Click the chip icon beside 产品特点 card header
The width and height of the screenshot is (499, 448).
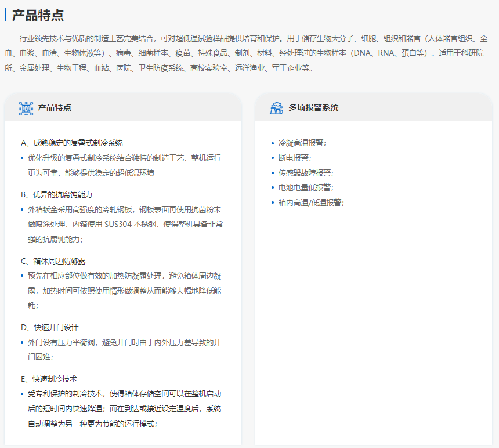[26, 109]
